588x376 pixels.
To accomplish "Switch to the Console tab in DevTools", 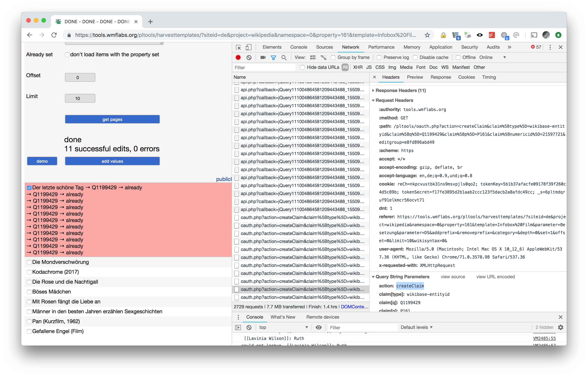I will click(298, 47).
